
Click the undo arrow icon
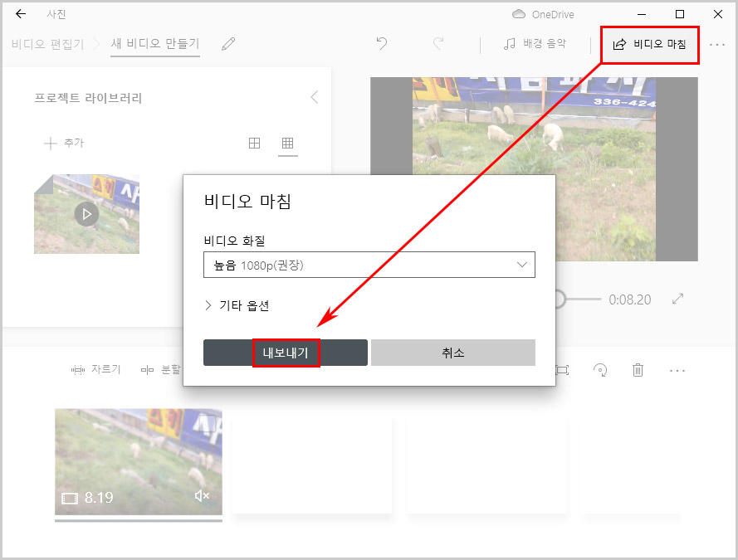coord(381,44)
